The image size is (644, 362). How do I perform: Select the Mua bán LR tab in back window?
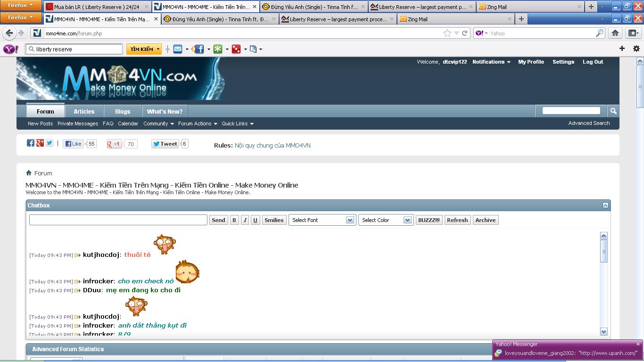[x=97, y=7]
